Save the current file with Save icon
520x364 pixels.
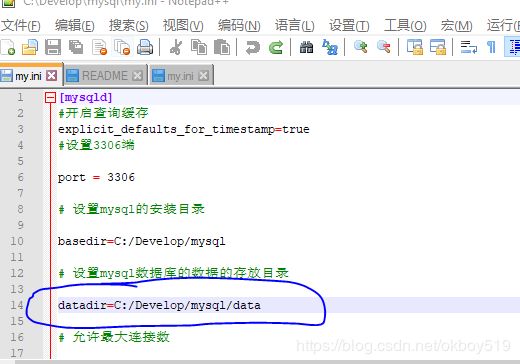53,47
